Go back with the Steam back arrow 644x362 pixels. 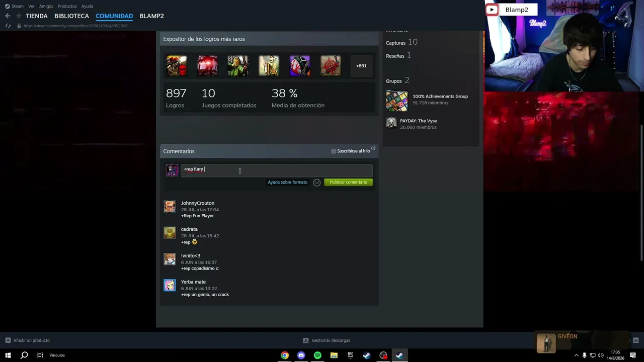[8, 16]
